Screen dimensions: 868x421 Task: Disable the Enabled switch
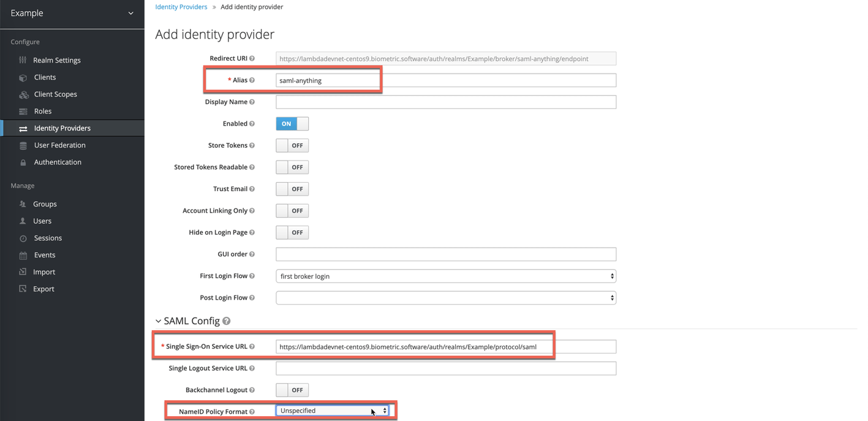292,123
